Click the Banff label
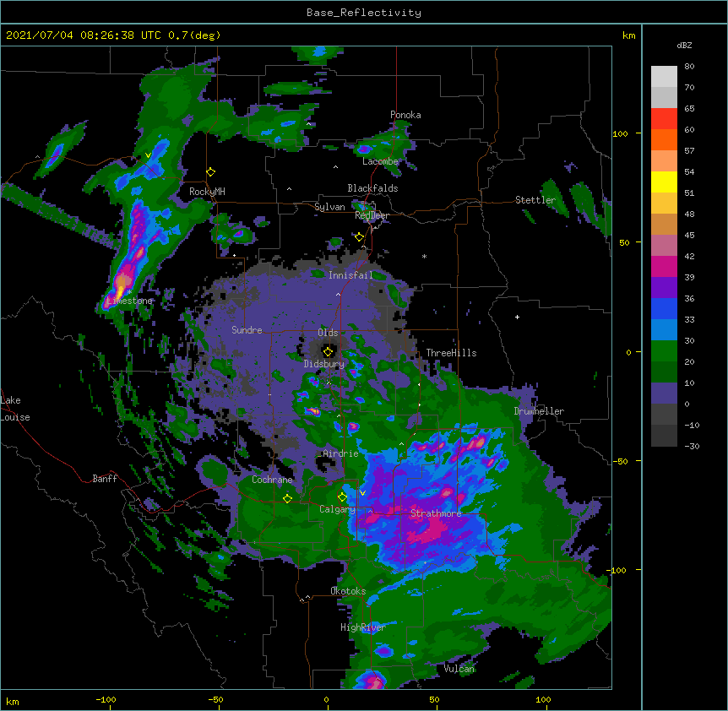Screen dimensions: 728x711 pos(105,479)
